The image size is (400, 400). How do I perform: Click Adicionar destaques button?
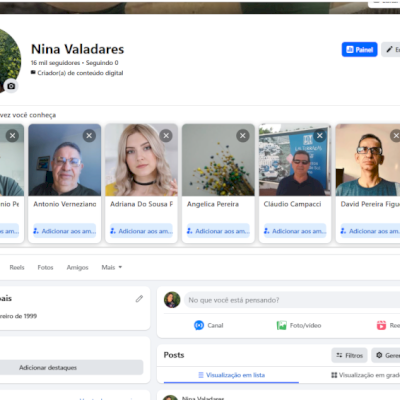tap(72, 367)
